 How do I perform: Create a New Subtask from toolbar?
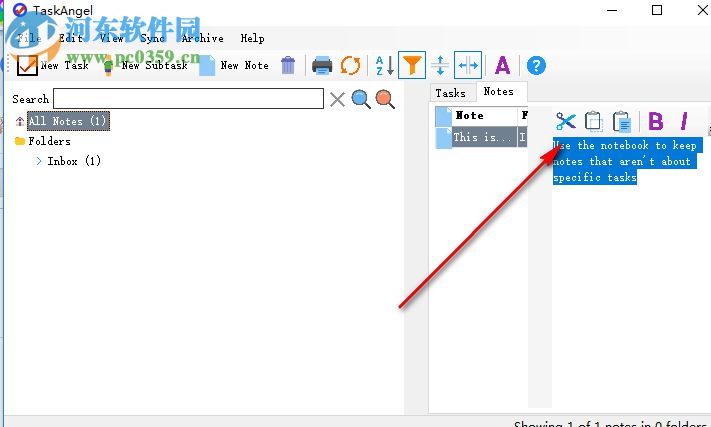coord(146,65)
